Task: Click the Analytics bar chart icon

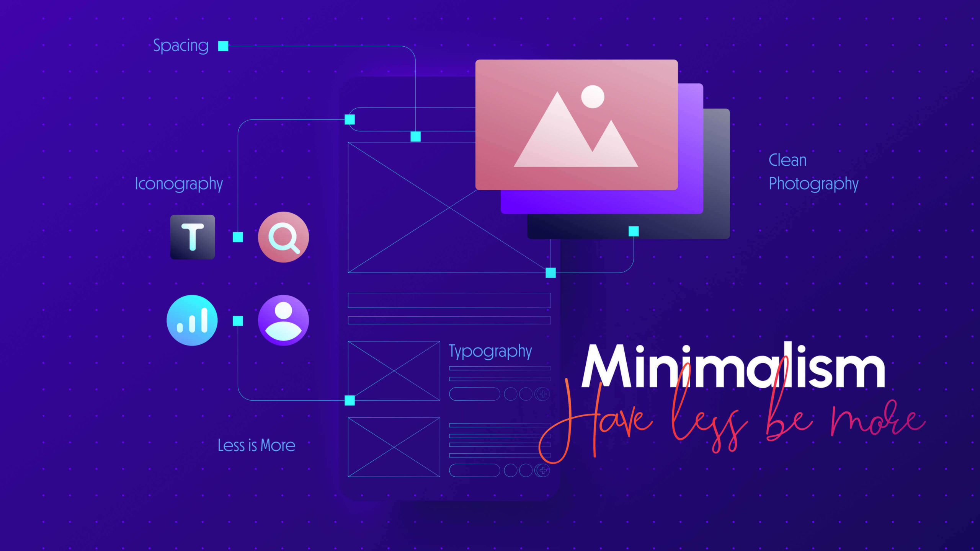Action: [x=191, y=320]
